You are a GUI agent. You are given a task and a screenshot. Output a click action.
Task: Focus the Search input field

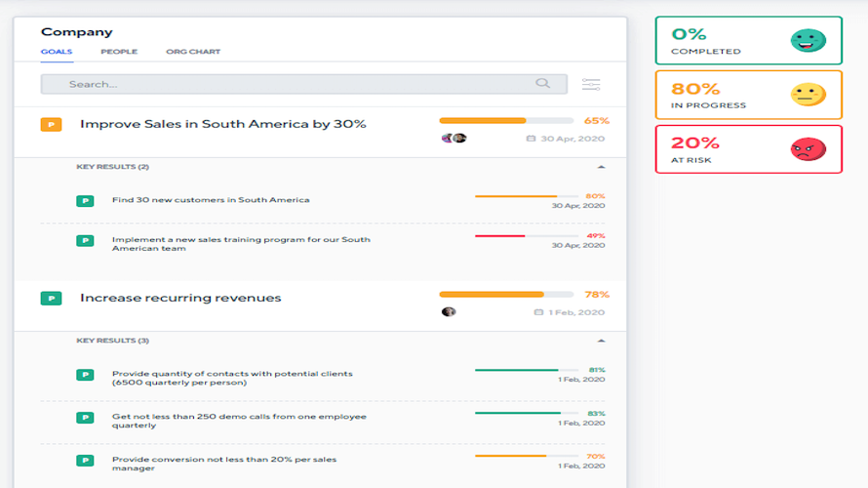coord(303,84)
